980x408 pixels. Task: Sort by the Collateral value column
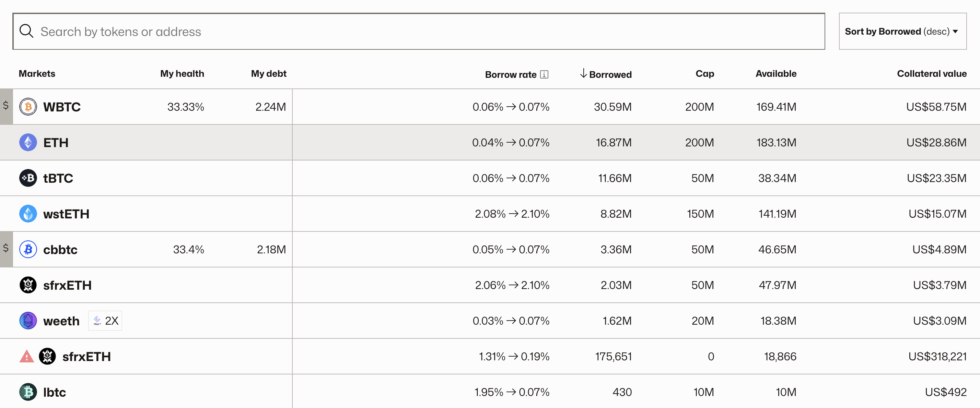931,74
